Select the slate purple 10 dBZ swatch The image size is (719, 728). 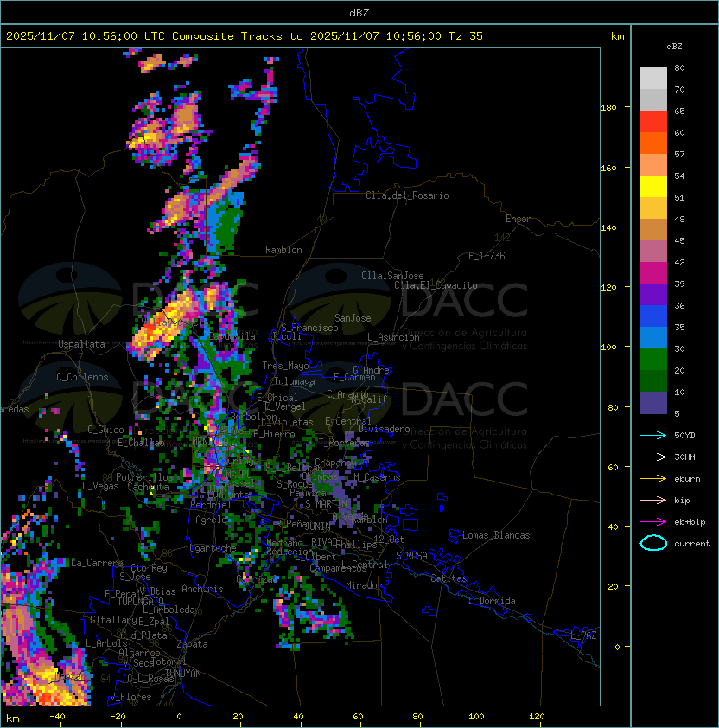coord(653,403)
